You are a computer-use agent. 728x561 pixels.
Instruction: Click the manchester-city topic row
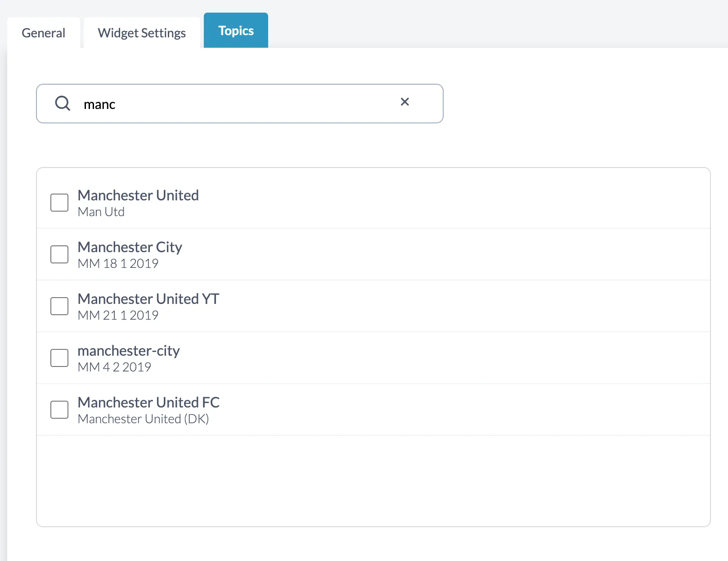click(129, 351)
